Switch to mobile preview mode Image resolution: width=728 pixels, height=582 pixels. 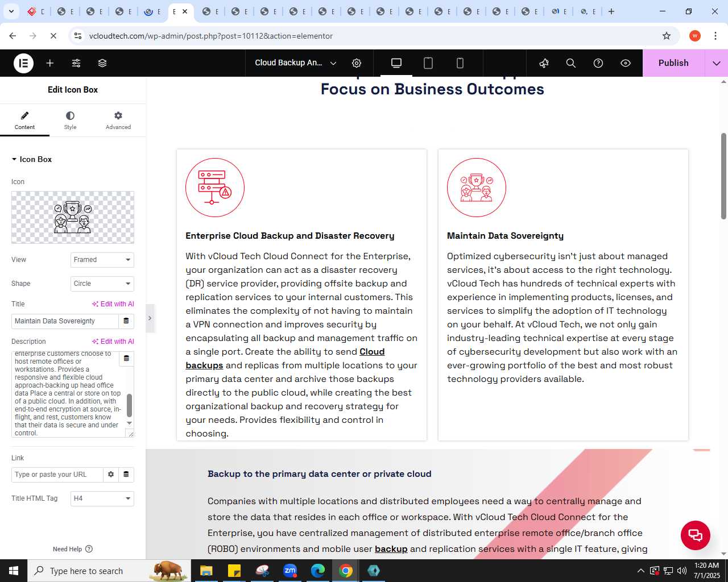tap(460, 63)
